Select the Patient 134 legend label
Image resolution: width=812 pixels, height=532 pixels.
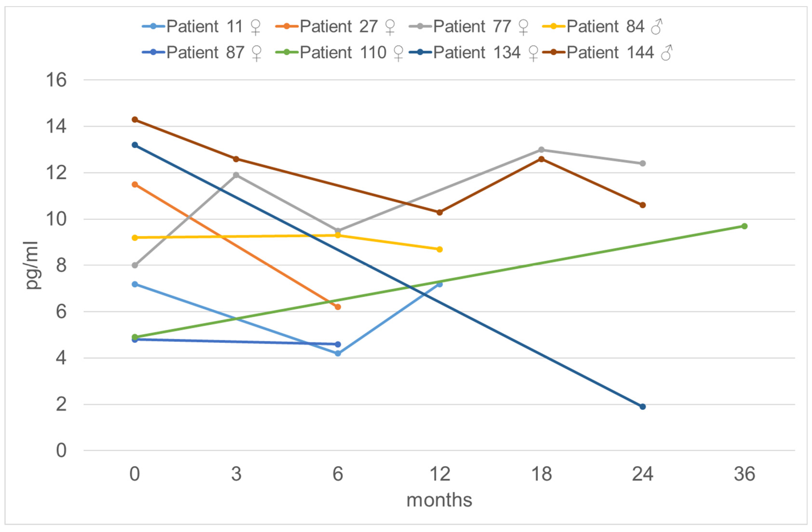pyautogui.click(x=477, y=53)
